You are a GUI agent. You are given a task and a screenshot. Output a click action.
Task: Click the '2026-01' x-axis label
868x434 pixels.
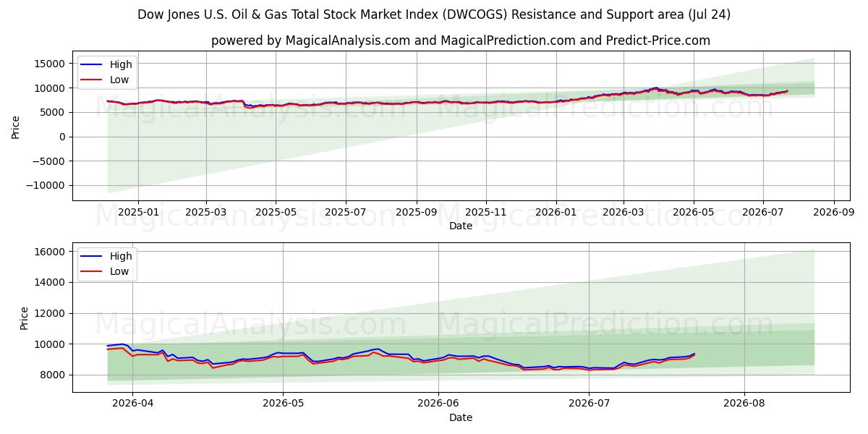[556, 212]
